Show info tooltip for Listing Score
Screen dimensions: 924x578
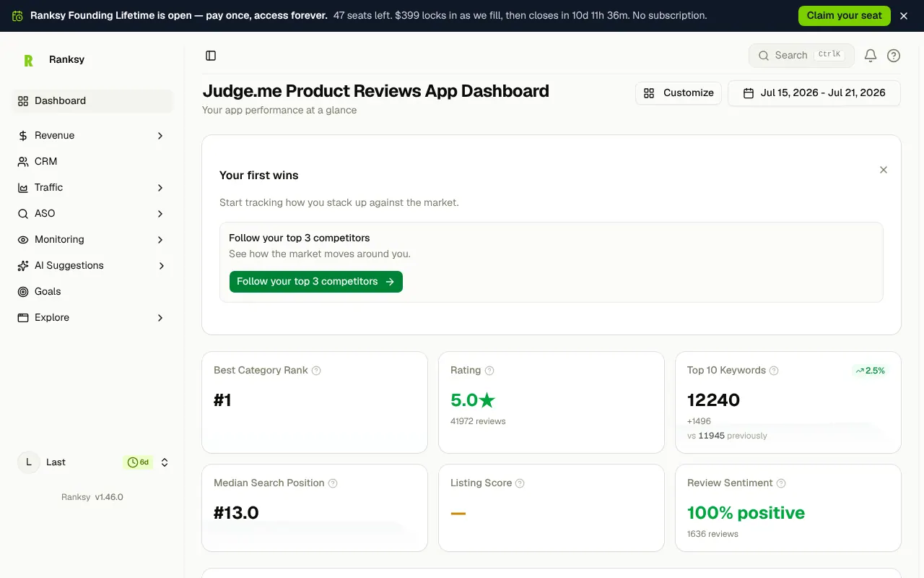point(520,483)
